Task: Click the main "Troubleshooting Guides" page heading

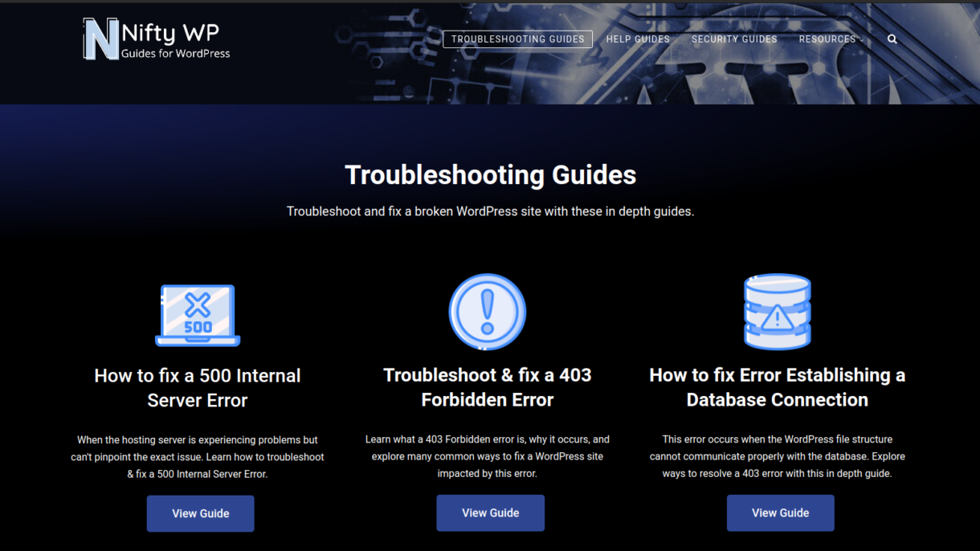Action: [x=490, y=175]
